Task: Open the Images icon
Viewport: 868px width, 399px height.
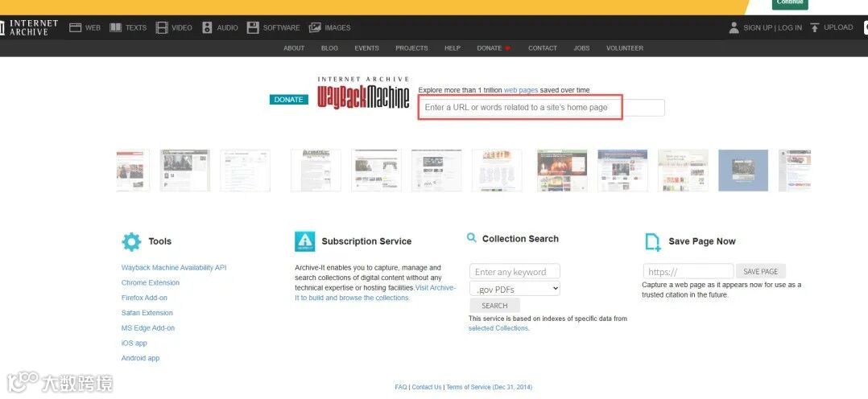Action: pyautogui.click(x=315, y=27)
